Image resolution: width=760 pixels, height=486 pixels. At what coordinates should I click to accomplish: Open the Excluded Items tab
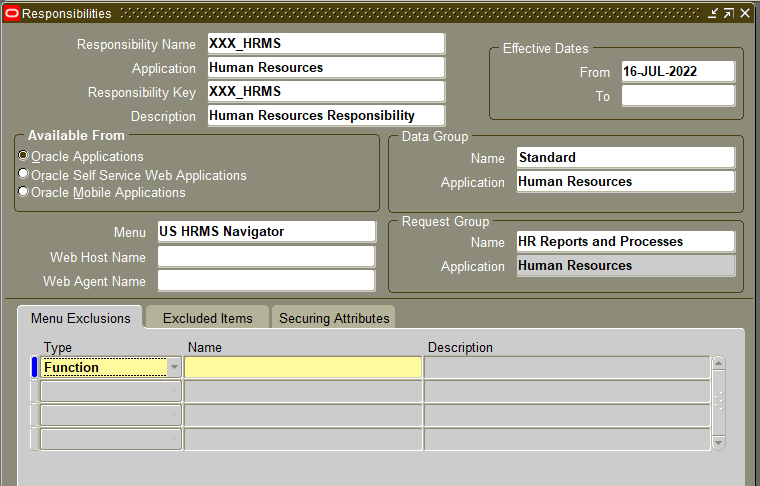pyautogui.click(x=207, y=318)
